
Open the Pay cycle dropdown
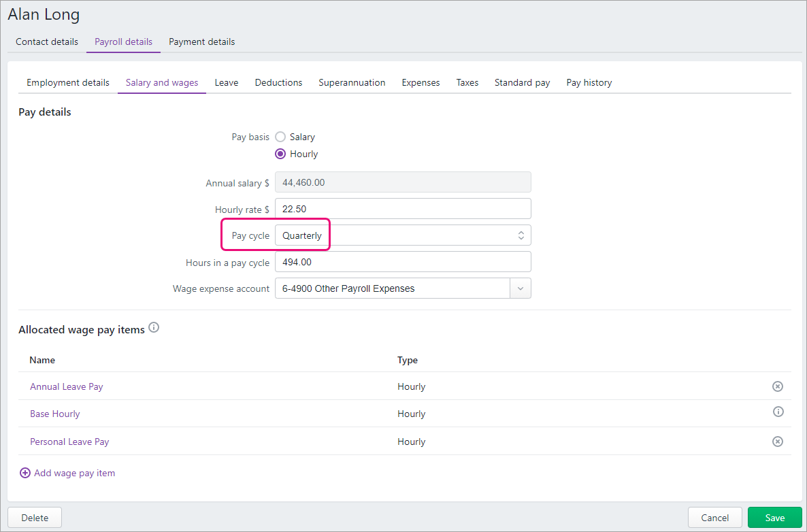(x=402, y=235)
